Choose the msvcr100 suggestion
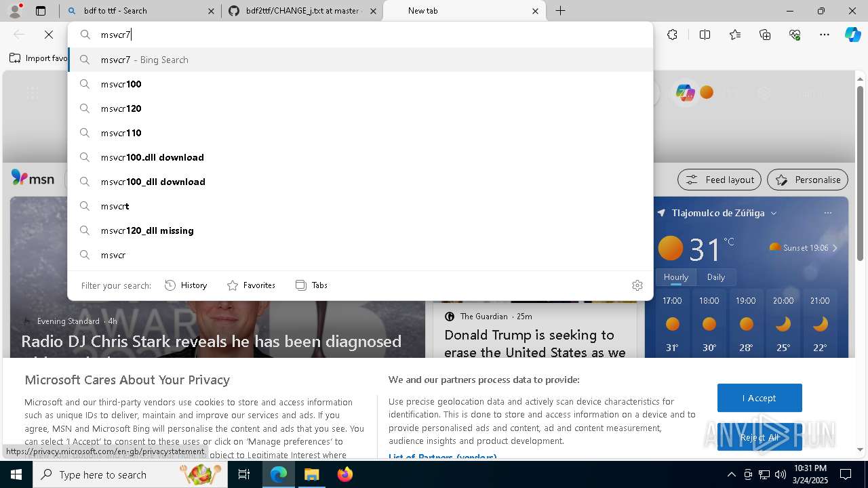Image resolution: width=868 pixels, height=488 pixels. tap(361, 84)
